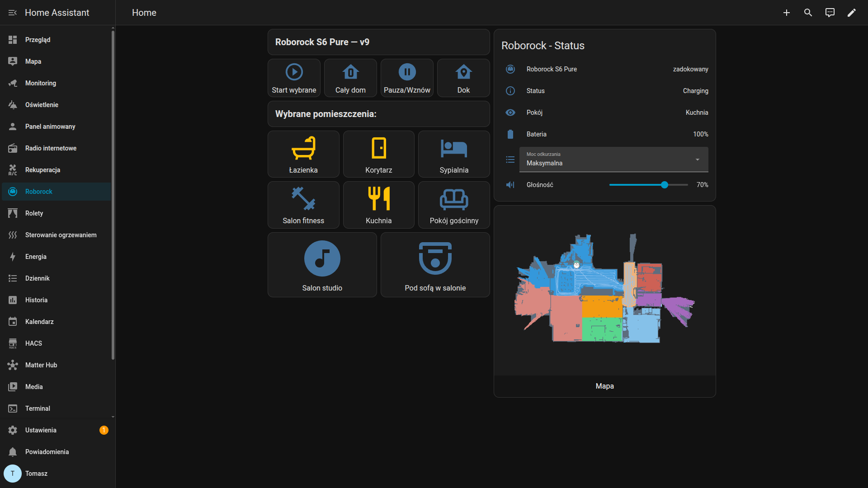Click the Matter Hub icon
This screenshot has width=868, height=488.
point(13,365)
